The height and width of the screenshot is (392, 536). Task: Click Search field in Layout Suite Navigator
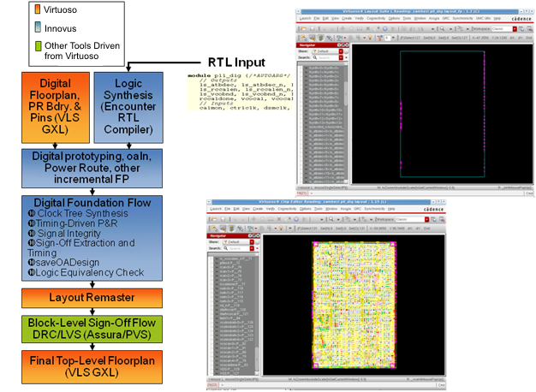tap(325, 57)
